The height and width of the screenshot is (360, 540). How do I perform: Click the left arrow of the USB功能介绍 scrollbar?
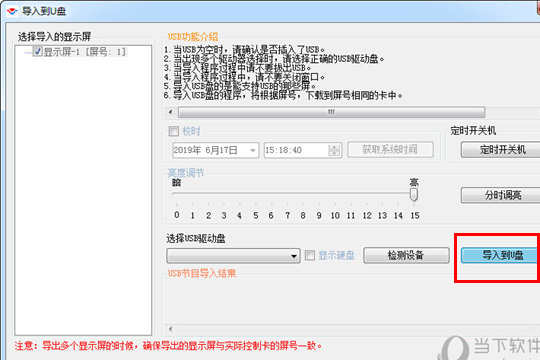click(x=170, y=112)
